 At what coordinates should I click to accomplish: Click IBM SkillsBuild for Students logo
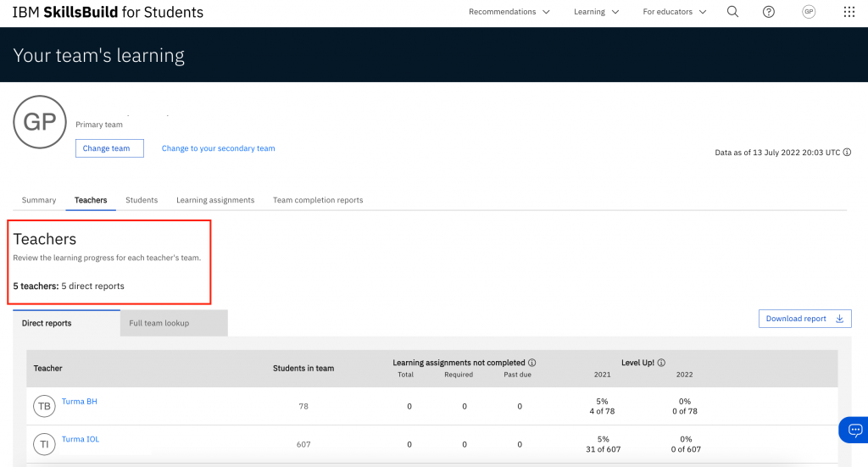[x=108, y=12]
